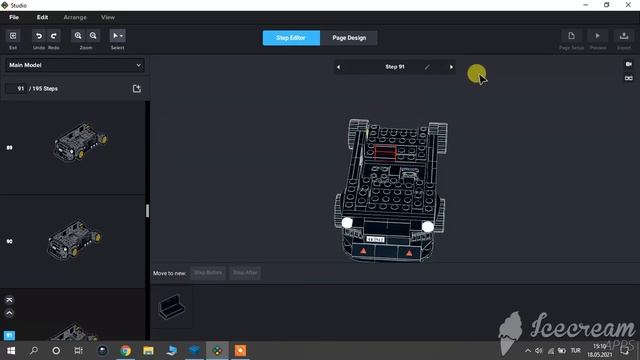Zoom out with the magnifier minus icon
This screenshot has width=640, height=360.
[x=93, y=36]
